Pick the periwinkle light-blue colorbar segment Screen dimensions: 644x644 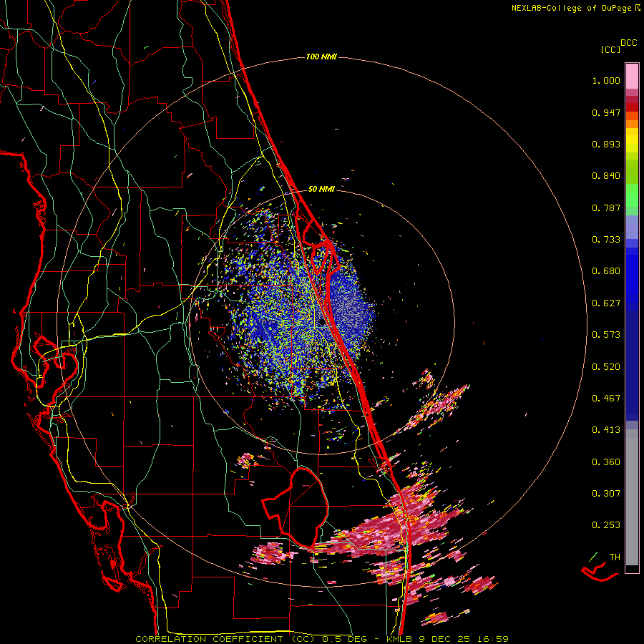(632, 228)
